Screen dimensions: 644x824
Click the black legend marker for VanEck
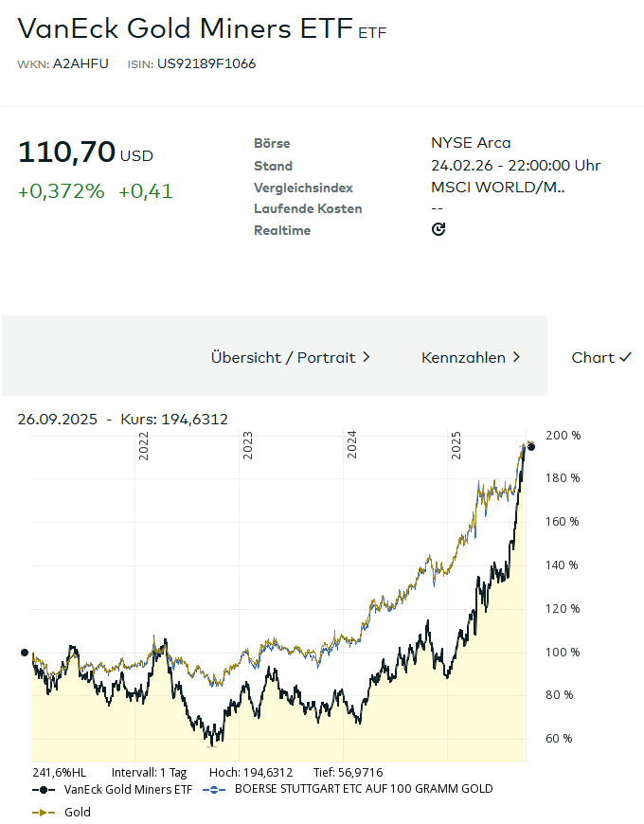(x=44, y=790)
